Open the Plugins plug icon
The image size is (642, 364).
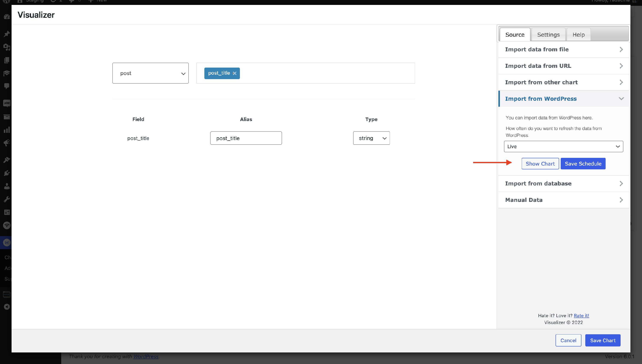click(7, 173)
